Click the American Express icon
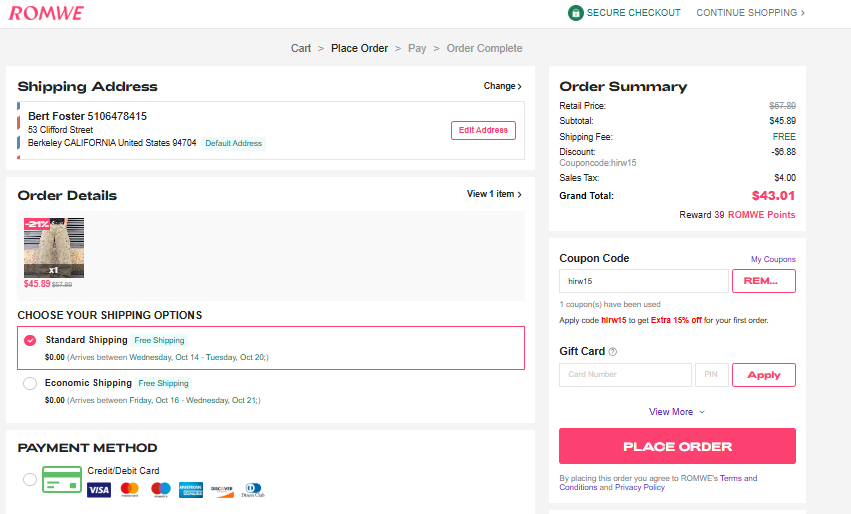 191,490
